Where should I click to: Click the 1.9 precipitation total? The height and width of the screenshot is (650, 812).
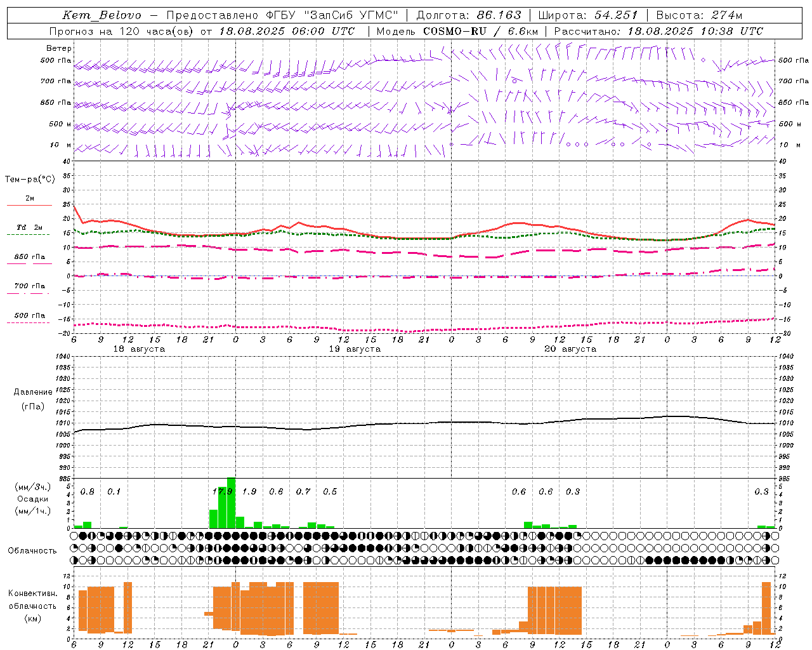[249, 491]
